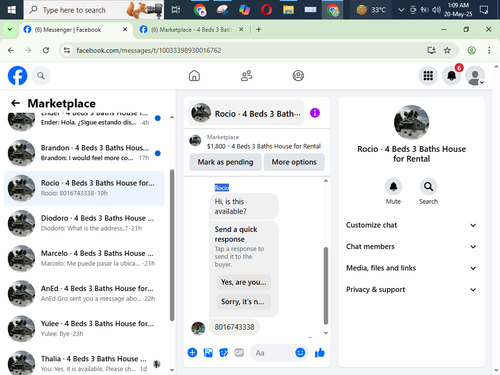Open Marcelo's conversation
Viewport: 500px width, 375px height.
coord(84,258)
